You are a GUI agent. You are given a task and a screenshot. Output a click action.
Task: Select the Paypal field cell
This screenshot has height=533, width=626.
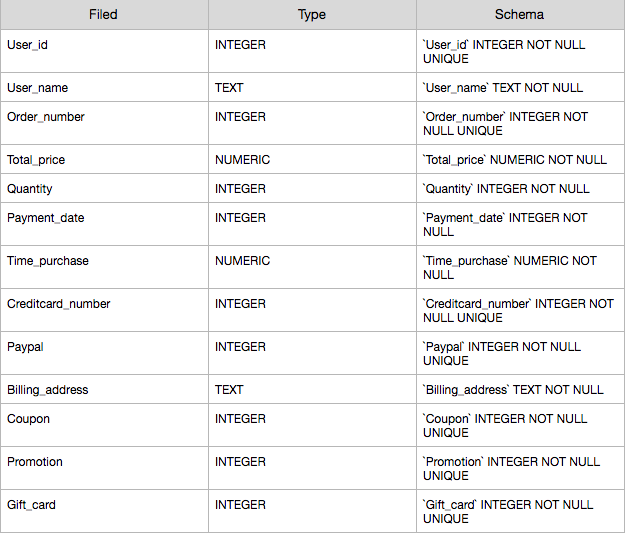pos(104,353)
